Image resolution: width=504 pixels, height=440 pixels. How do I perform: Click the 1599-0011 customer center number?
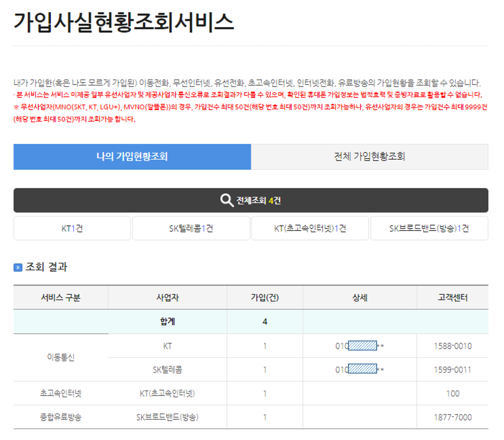click(454, 370)
